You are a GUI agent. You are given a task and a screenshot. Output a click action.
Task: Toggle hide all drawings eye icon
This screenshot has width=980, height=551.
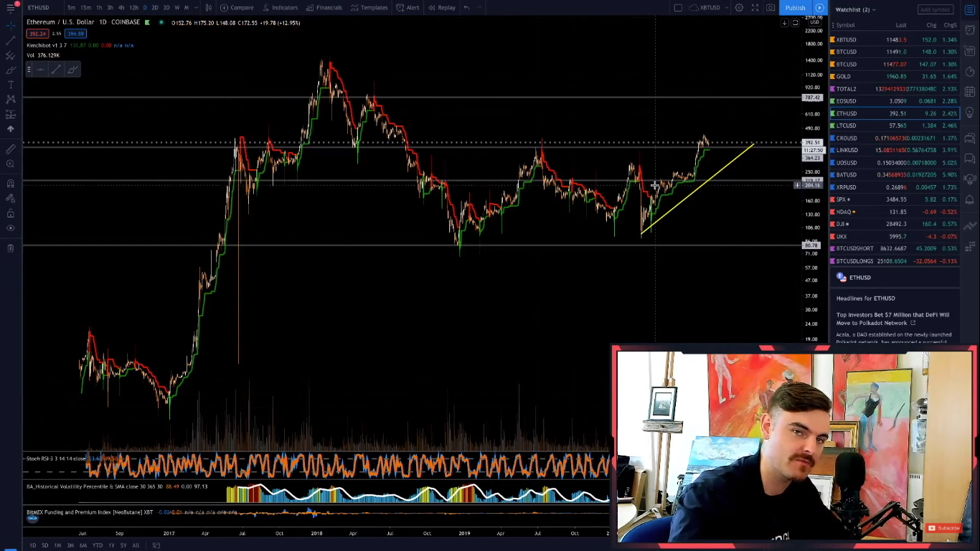click(x=10, y=228)
